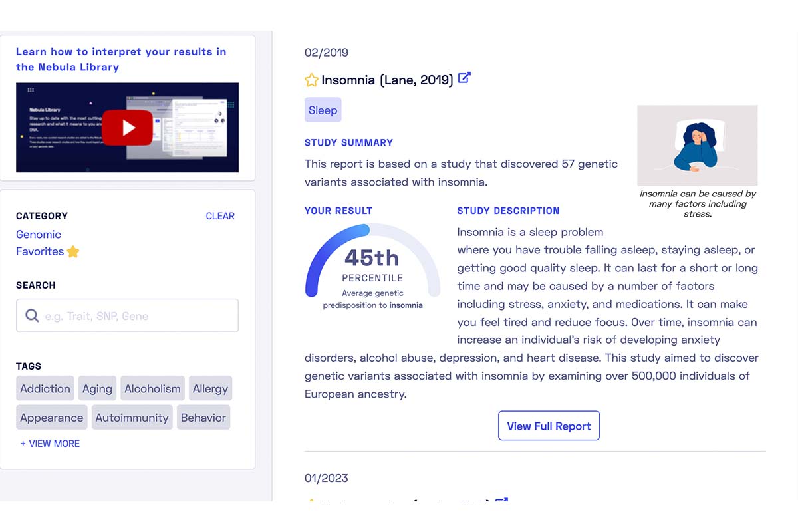Open View Full Report button
Screen dimensions: 798x532
(x=549, y=426)
